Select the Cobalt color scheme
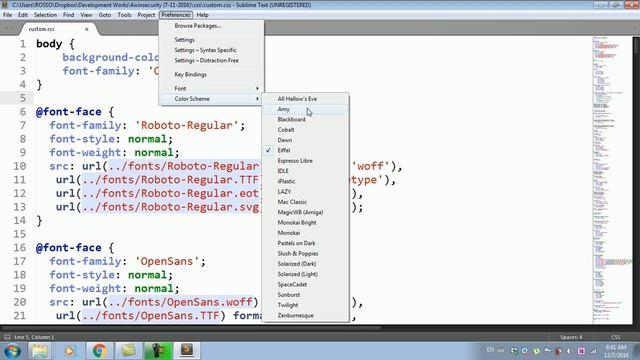Image resolution: width=640 pixels, height=360 pixels. 305,130
